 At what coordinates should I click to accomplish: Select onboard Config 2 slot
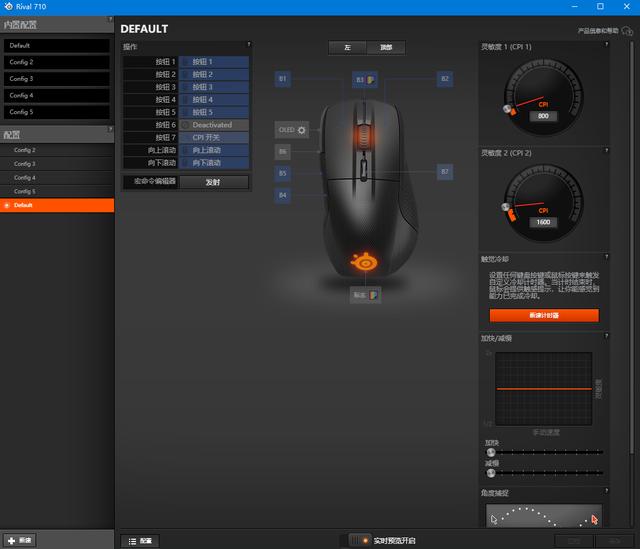tap(57, 62)
